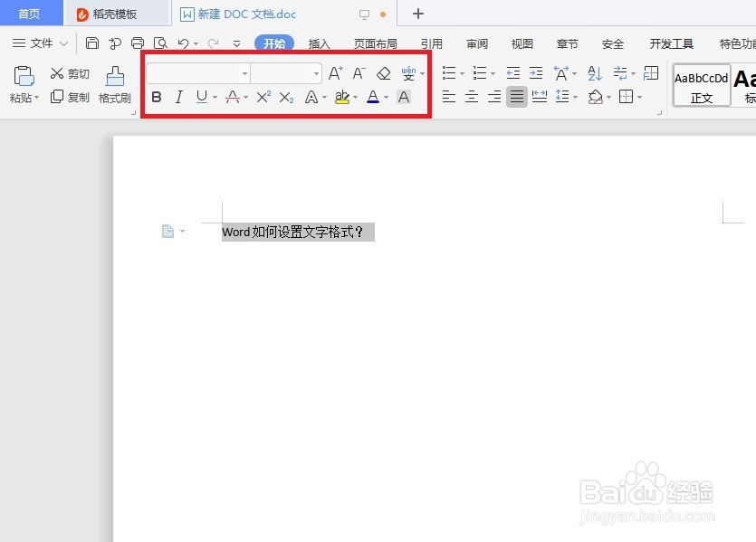Enable the bulleted list
756x542 pixels.
(x=448, y=73)
